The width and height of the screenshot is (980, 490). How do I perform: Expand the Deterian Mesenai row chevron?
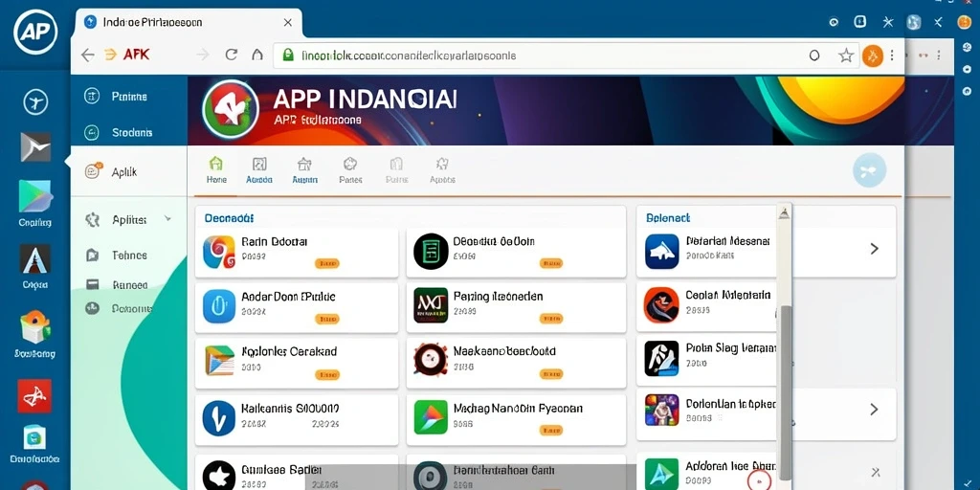(875, 249)
